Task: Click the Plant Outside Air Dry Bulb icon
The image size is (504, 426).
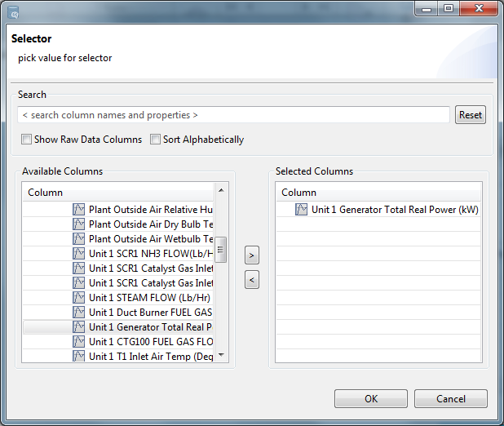Action: (x=79, y=224)
